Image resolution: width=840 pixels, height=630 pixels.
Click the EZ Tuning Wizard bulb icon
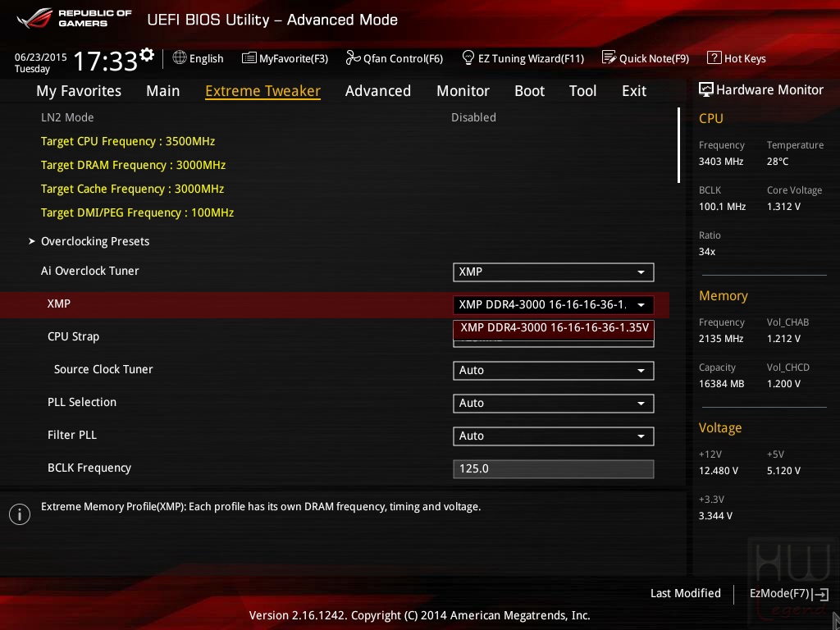click(x=468, y=57)
